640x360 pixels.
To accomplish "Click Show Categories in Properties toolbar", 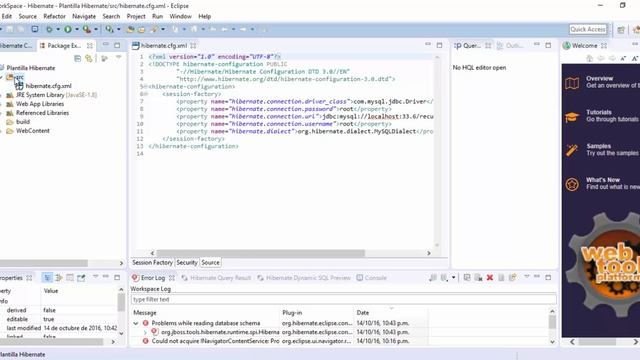I will 47,278.
